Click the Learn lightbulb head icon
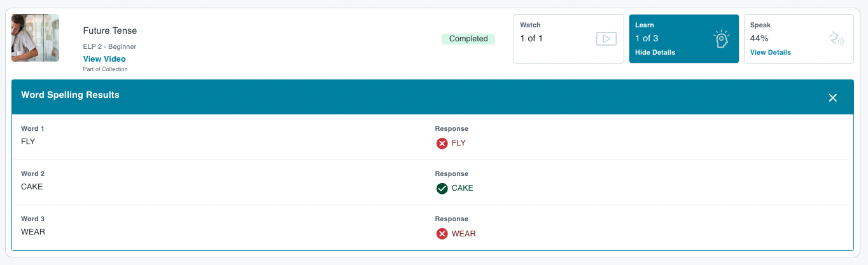Viewport: 868px width, 265px height. [x=721, y=39]
